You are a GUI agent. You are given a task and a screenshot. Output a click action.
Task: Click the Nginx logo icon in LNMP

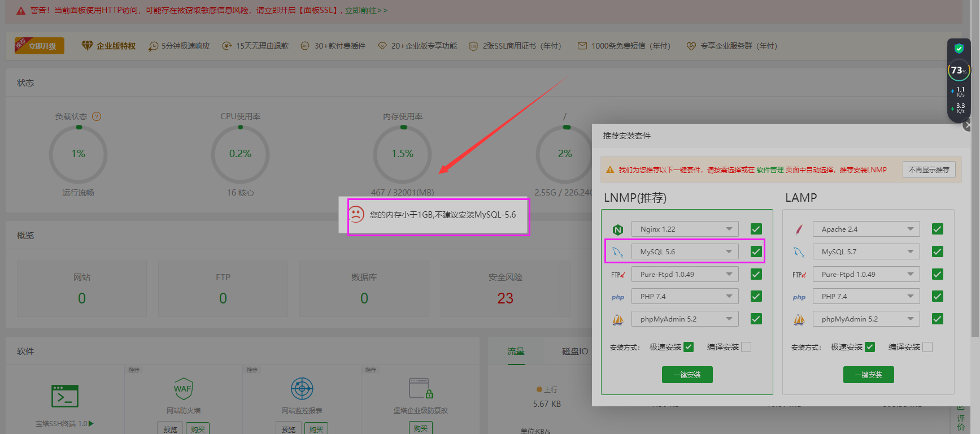pos(618,229)
